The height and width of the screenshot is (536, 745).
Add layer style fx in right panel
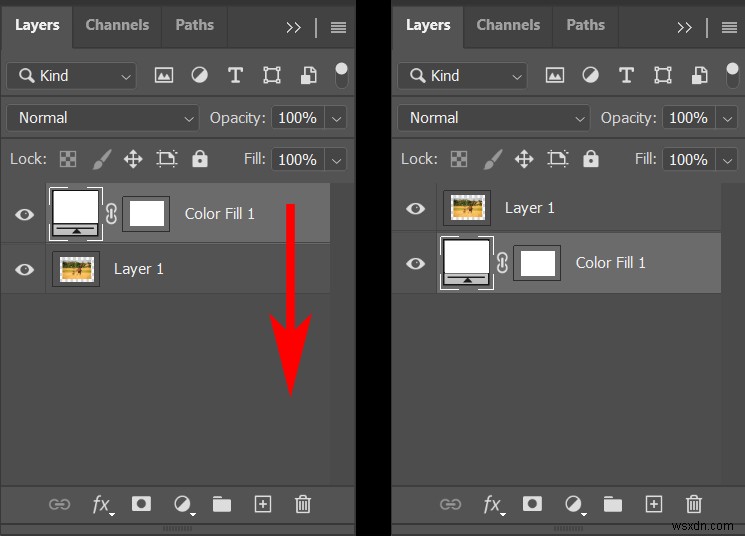[494, 505]
